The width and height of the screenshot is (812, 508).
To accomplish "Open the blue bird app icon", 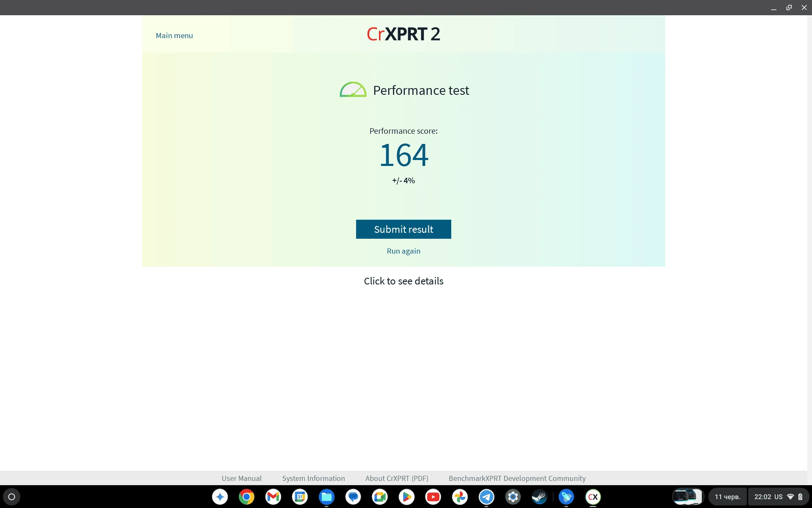I will coord(566,497).
